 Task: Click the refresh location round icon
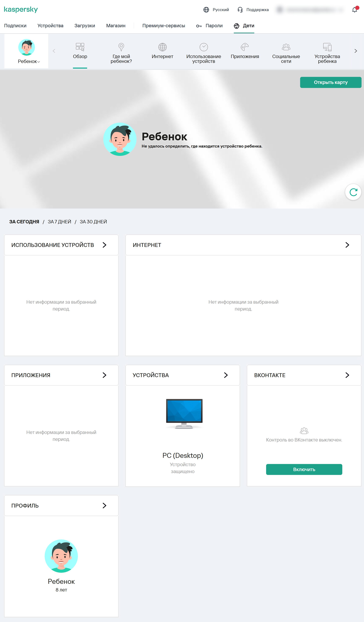point(353,192)
